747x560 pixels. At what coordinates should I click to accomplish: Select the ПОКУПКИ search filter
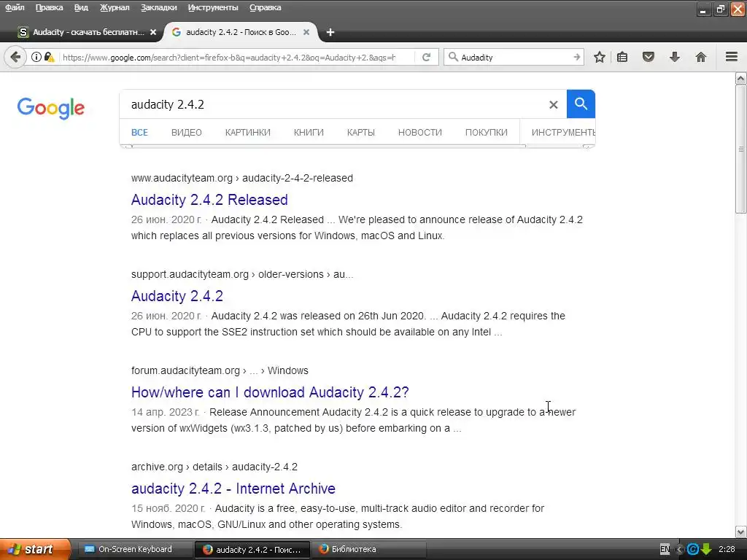click(486, 133)
